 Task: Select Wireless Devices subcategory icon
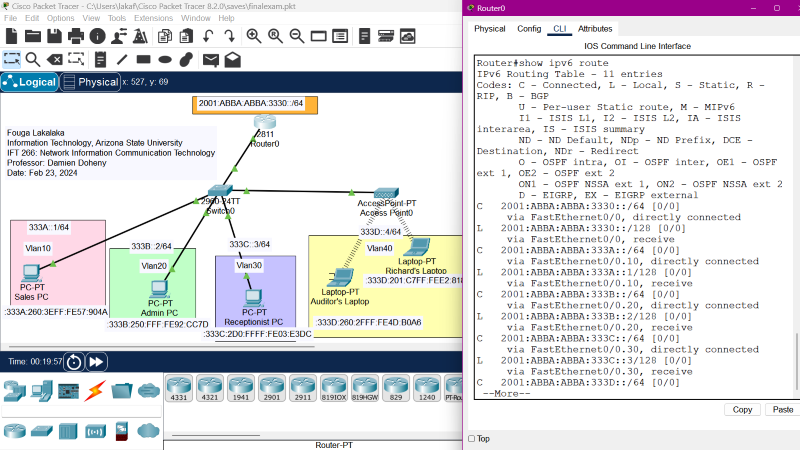click(95, 432)
